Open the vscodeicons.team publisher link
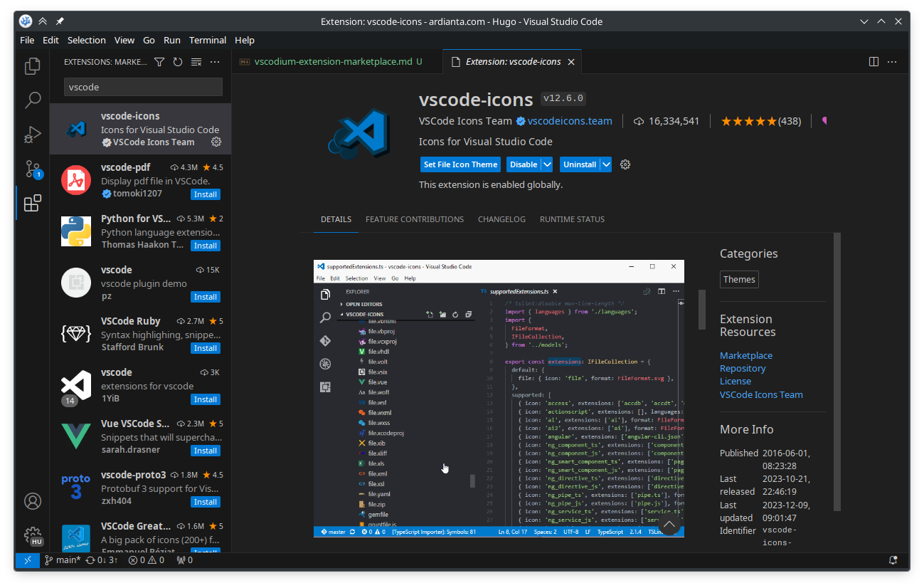 coord(570,121)
